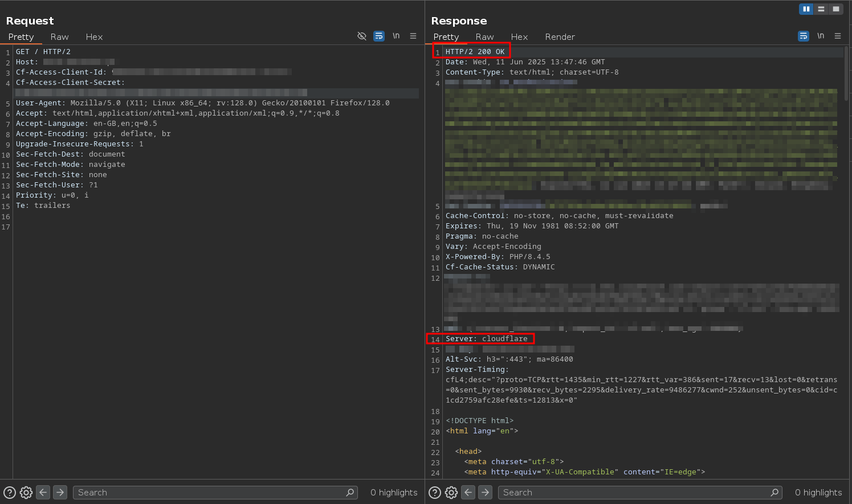The image size is (852, 504).
Task: Click the GET / HTTP/2 request line
Action: coord(43,52)
